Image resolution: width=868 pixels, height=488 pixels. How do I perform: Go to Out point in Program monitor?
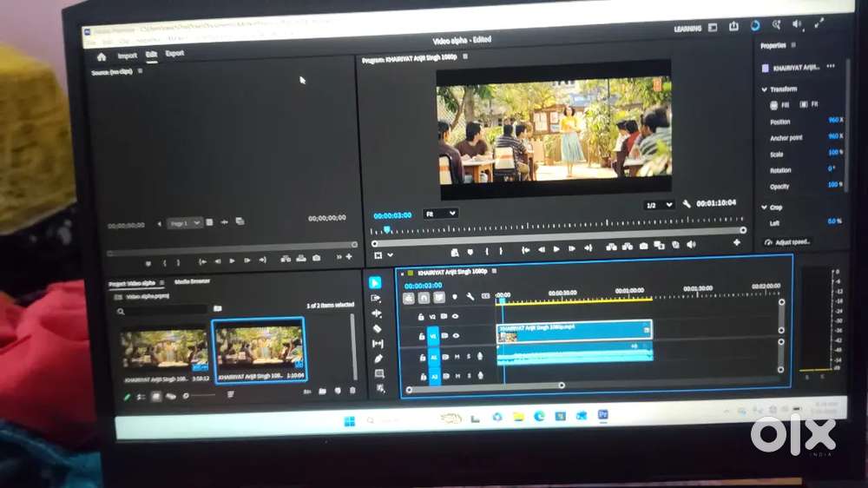[x=588, y=248]
